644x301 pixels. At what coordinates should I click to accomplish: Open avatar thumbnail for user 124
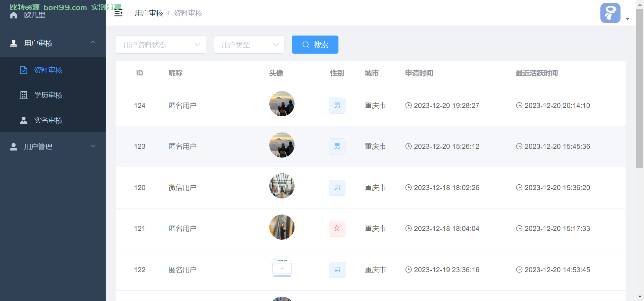point(282,104)
